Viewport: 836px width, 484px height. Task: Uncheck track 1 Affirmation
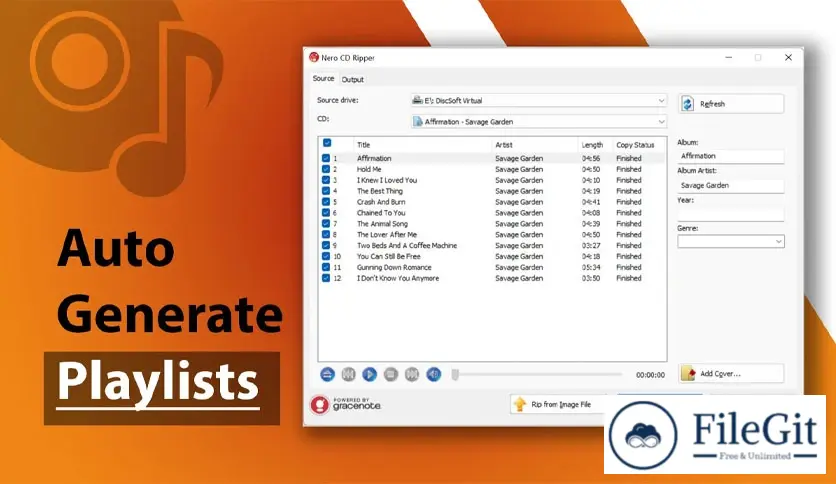click(x=326, y=158)
